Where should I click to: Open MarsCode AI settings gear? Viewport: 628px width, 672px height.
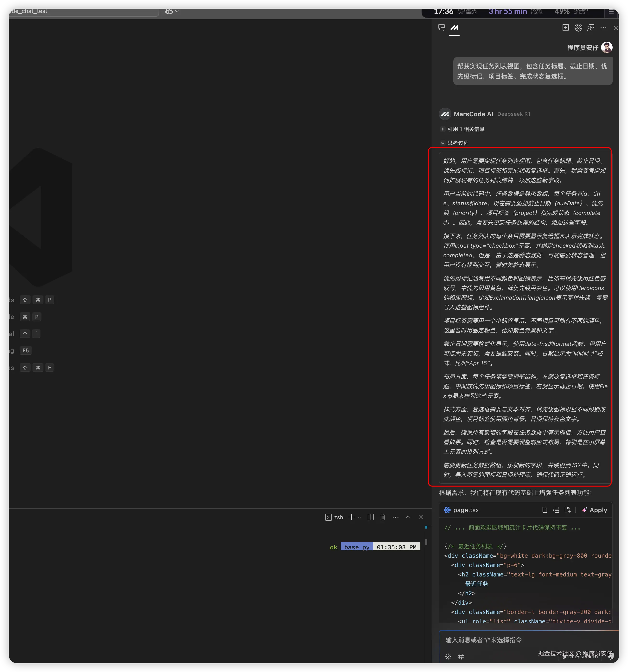pos(578,28)
